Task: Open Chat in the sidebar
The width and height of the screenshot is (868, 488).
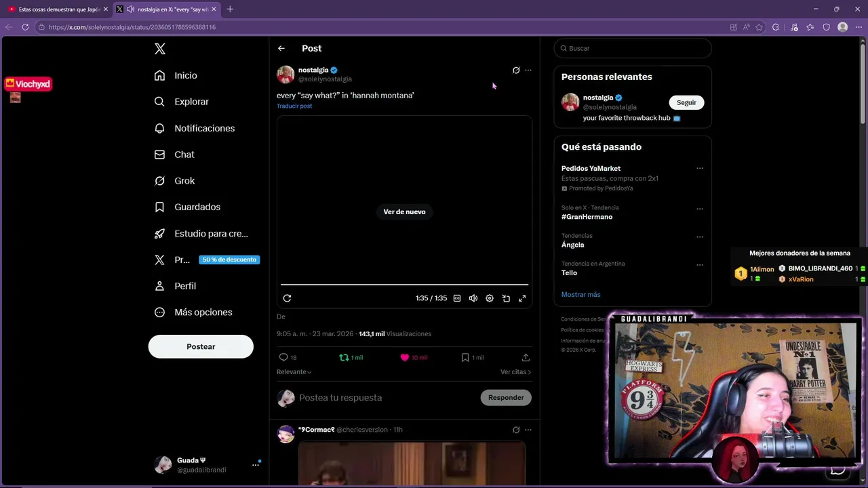Action: tap(174, 155)
